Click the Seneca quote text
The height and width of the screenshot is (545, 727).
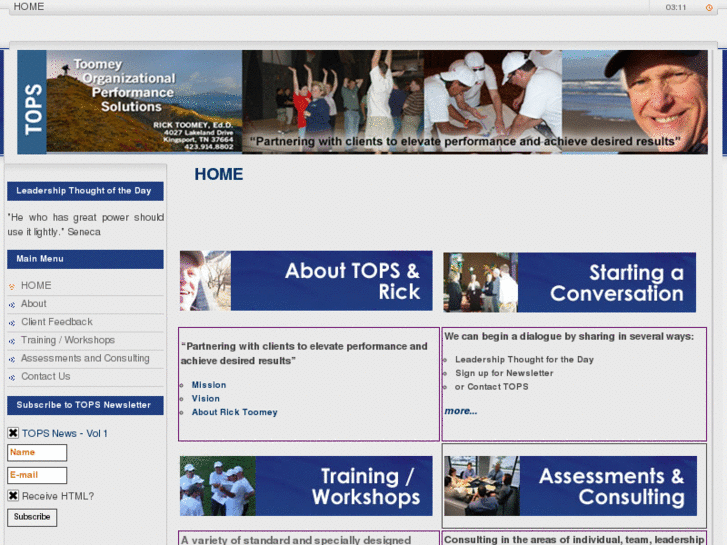[85, 224]
